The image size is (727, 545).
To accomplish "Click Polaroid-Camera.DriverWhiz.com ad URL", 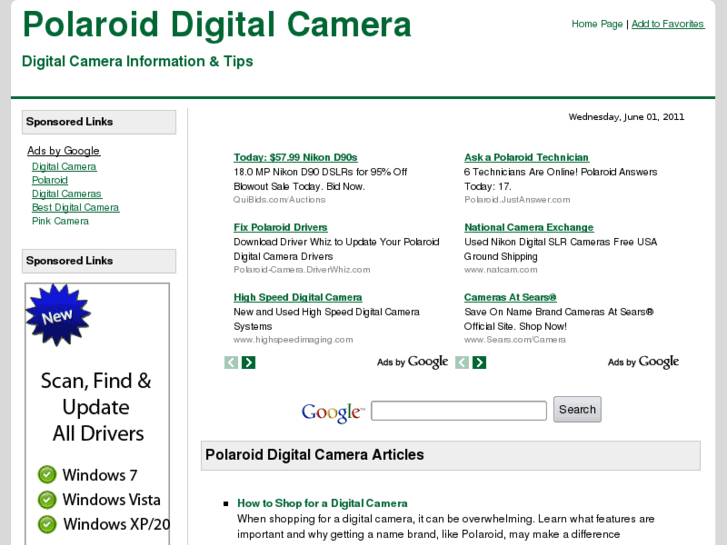I will [x=302, y=269].
